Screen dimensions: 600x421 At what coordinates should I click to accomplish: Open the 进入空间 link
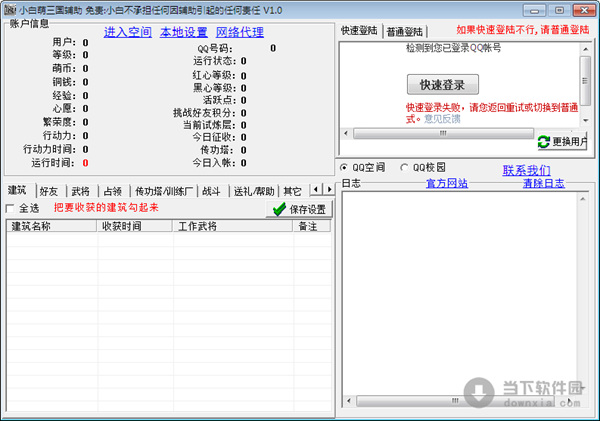coord(128,32)
